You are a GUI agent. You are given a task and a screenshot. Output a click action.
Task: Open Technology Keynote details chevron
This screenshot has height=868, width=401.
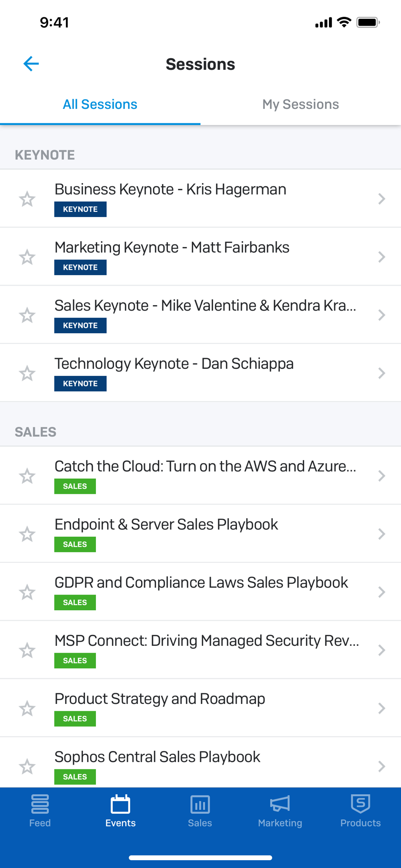click(x=381, y=373)
